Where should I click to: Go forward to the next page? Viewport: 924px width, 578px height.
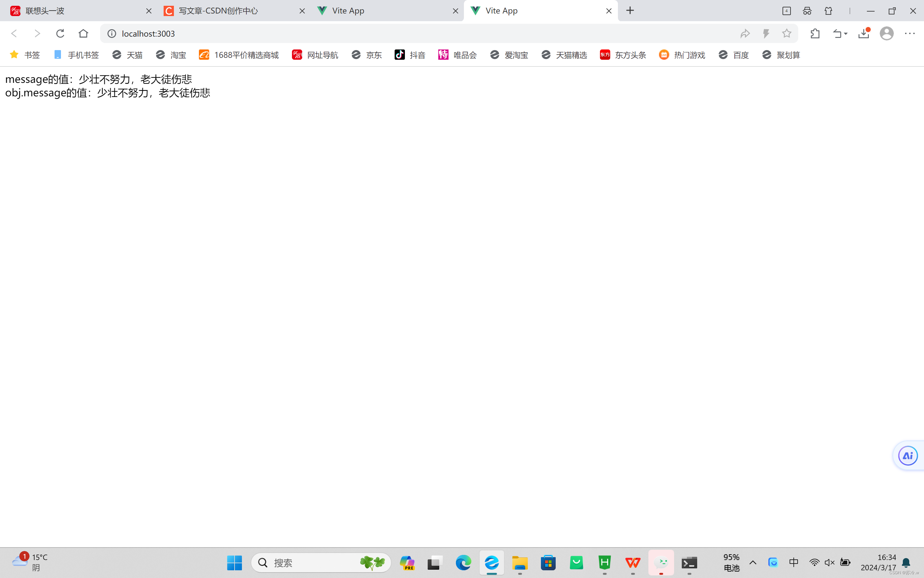37,34
